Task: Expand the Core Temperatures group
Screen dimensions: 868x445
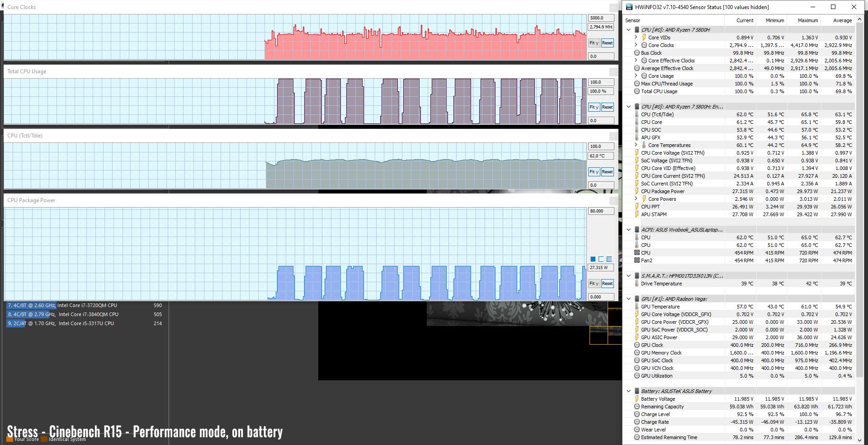Action: [636, 145]
